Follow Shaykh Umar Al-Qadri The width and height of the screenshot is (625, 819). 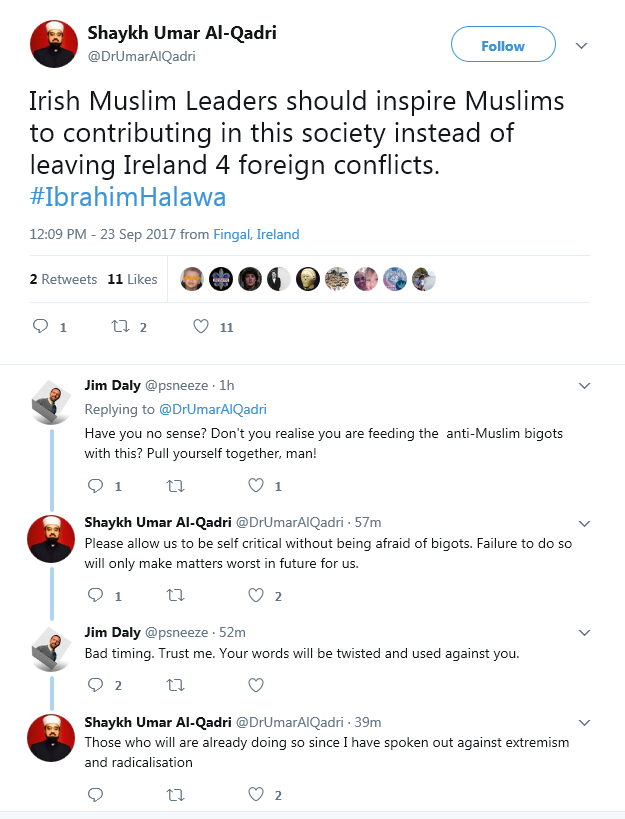point(502,46)
